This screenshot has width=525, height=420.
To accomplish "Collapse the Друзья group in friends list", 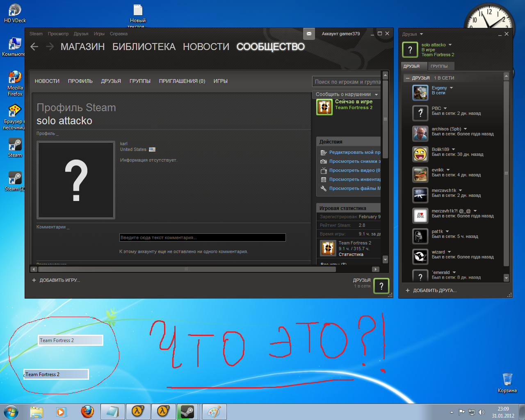I will (x=407, y=78).
